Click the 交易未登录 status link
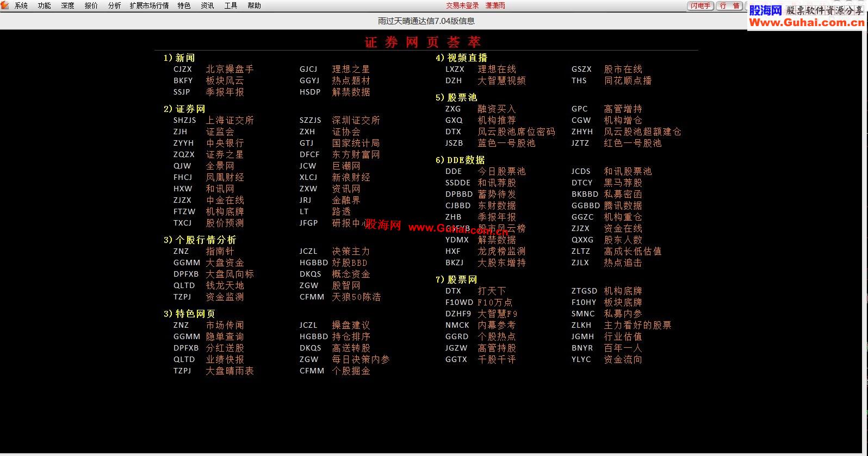Viewport: 868px width, 456px height. click(463, 5)
